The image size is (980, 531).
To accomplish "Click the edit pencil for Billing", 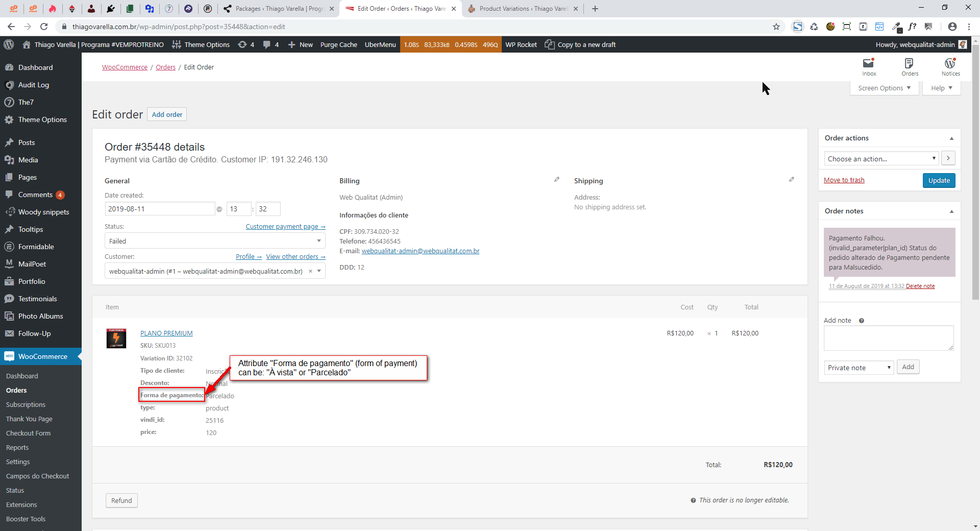I will (x=557, y=180).
